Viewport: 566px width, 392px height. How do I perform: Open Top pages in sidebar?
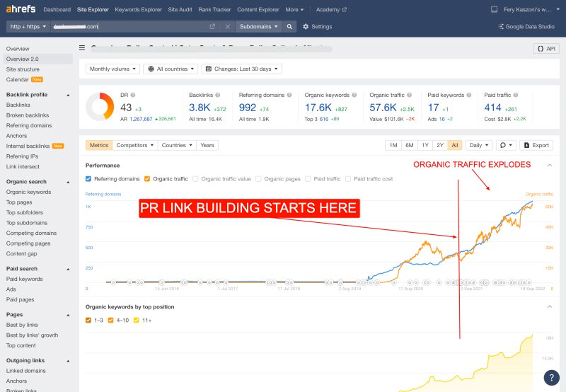coord(19,202)
